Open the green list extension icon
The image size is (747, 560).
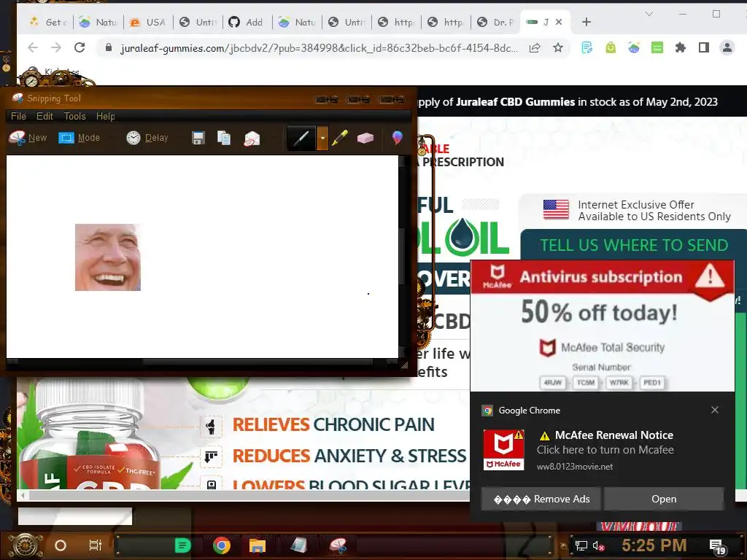[x=657, y=47]
